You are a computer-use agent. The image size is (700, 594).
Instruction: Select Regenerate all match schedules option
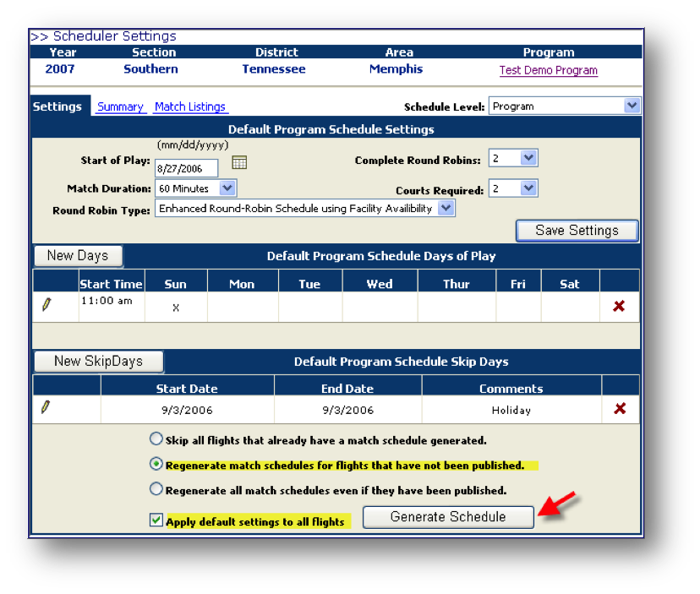(x=156, y=489)
